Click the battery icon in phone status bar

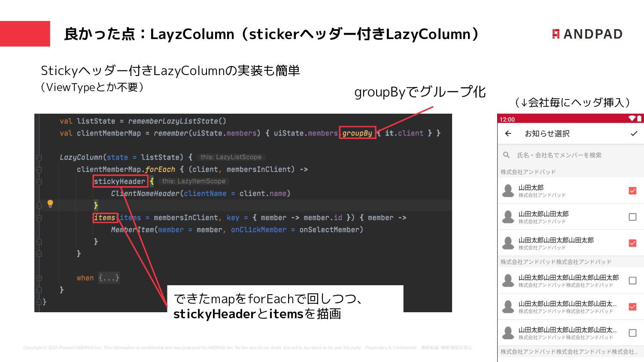[639, 118]
